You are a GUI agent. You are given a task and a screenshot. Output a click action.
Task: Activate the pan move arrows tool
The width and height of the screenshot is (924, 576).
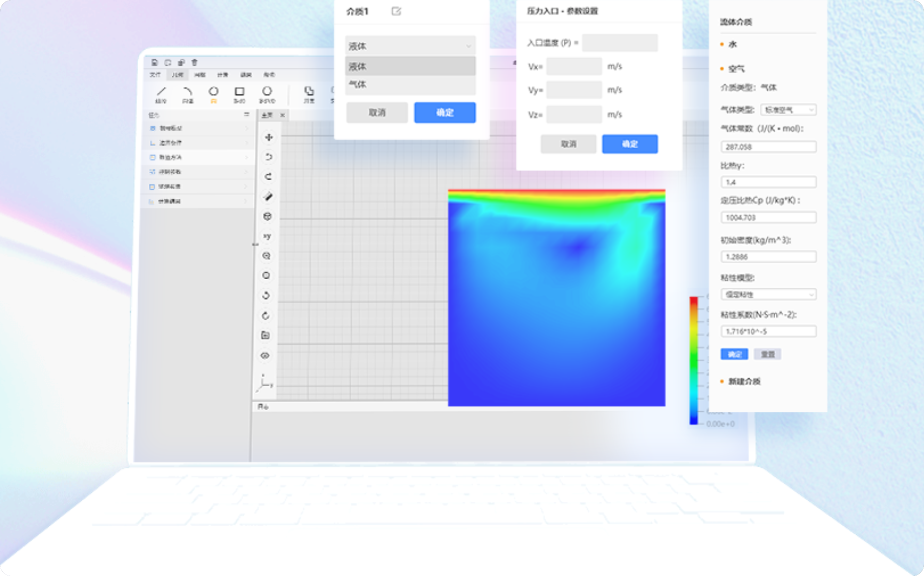[269, 137]
